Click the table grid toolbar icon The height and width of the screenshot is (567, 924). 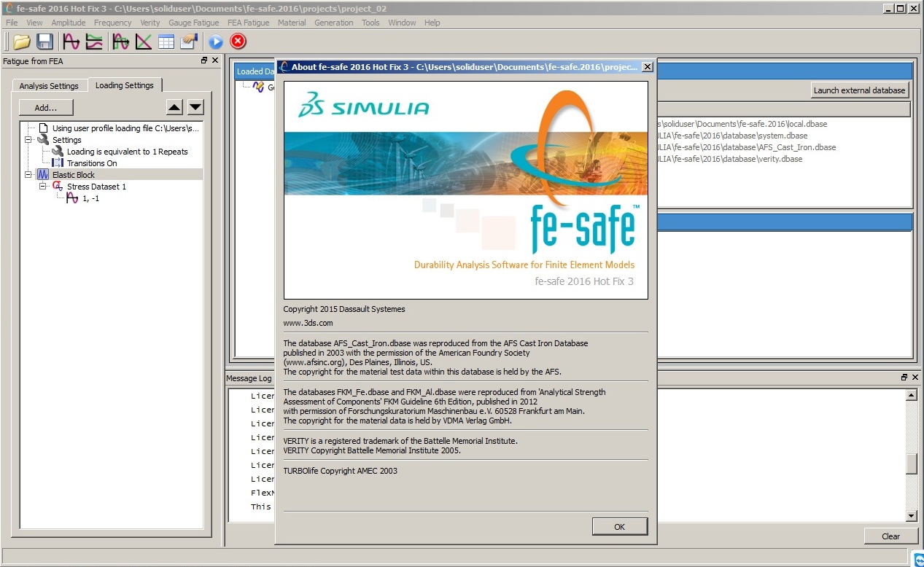click(x=166, y=42)
